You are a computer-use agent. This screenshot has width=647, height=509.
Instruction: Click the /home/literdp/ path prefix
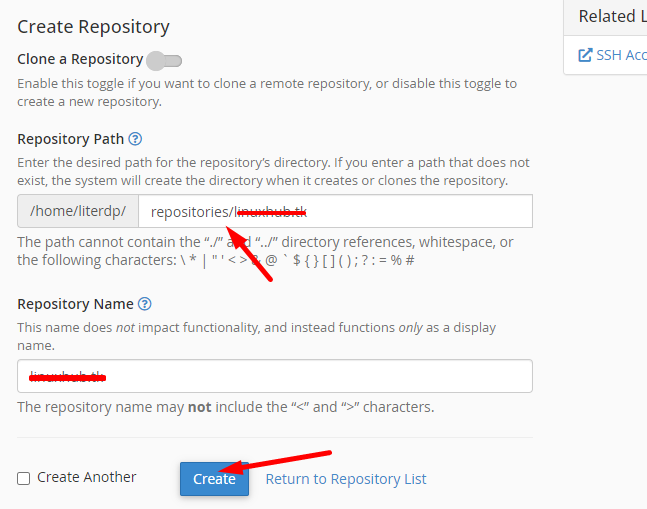click(78, 211)
